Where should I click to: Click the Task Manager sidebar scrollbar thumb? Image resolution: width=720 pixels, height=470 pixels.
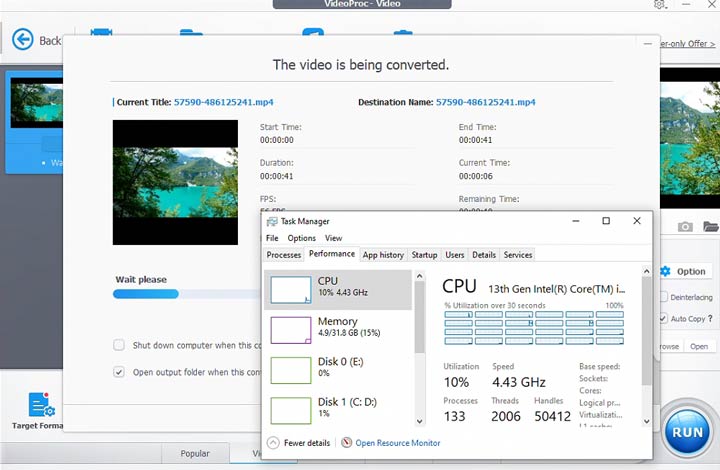(419, 317)
